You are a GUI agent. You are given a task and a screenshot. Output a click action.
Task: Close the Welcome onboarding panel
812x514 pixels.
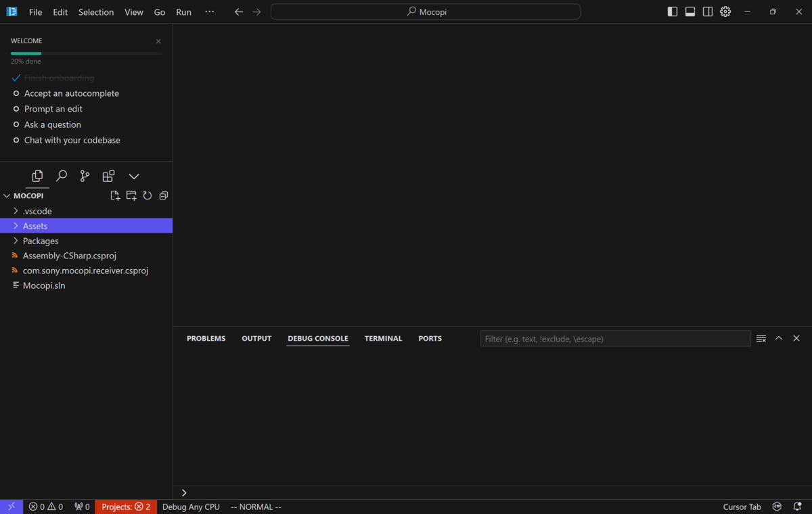[x=158, y=41]
